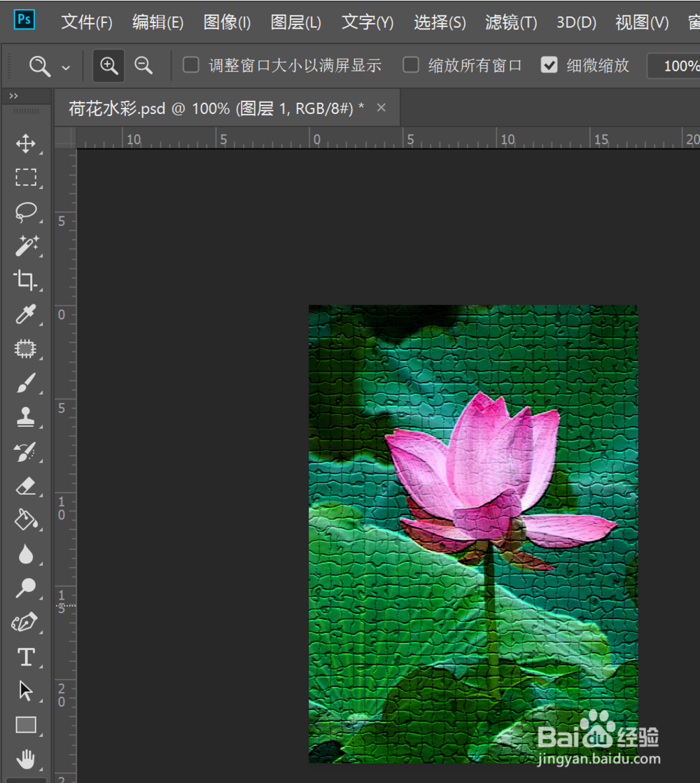Screen dimensions: 700x783
Task: Open the Zoom tool dropdown arrow
Action: [66, 65]
